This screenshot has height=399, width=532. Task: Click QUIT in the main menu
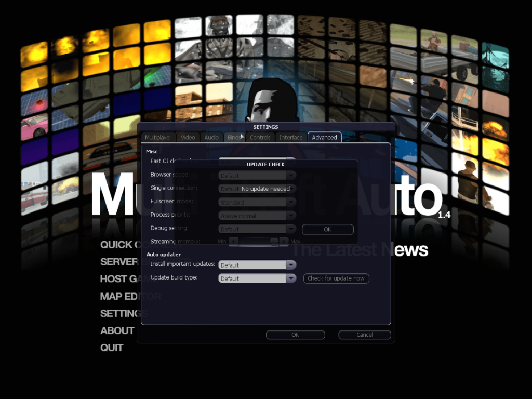[x=112, y=348]
